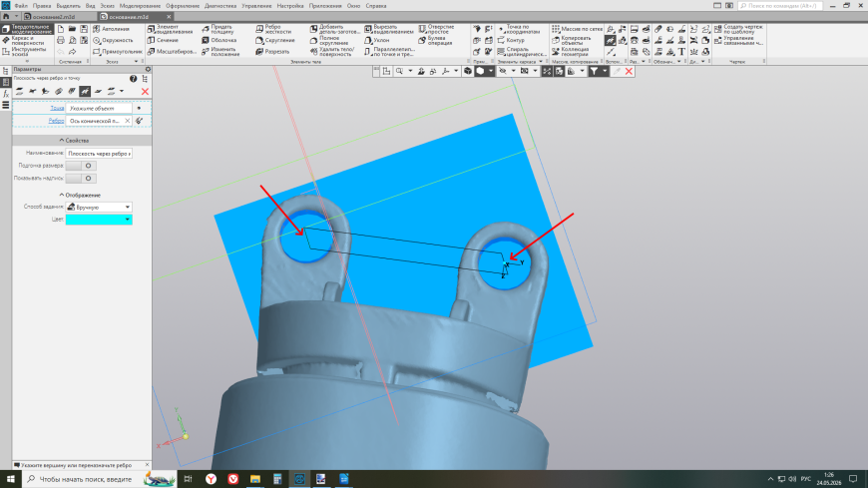Activate the Скругление fillet tool

(x=275, y=41)
